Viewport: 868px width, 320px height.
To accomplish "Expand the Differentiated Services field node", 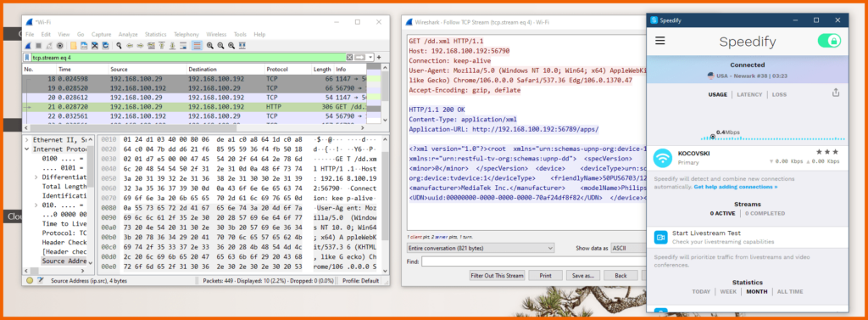I will [x=36, y=177].
